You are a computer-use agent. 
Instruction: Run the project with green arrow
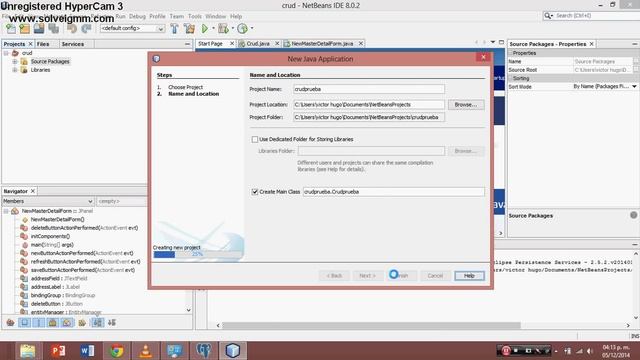pyautogui.click(x=205, y=29)
